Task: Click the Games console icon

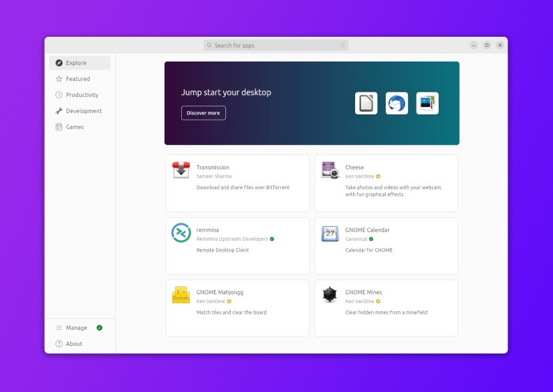Action: 59,127
